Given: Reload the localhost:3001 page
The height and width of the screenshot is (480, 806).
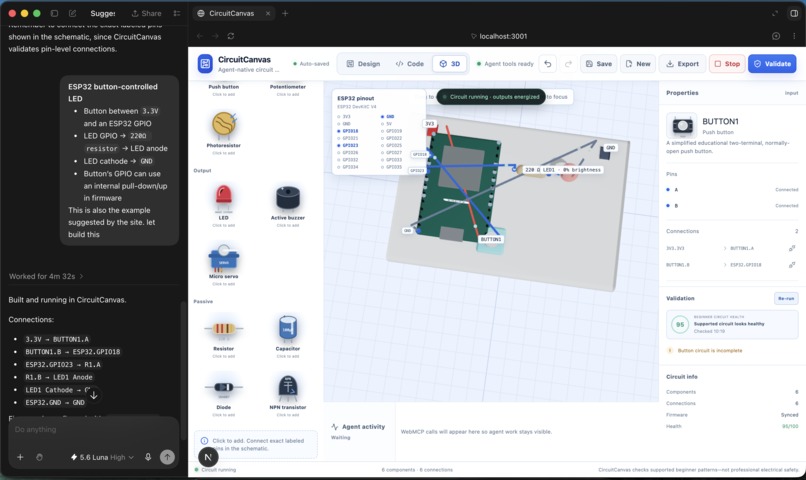Looking at the screenshot, I should [231, 36].
